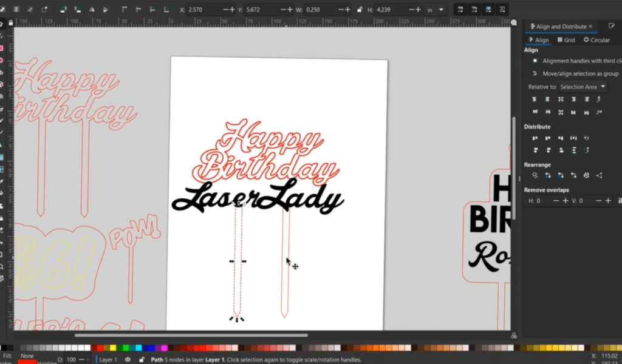622x364 pixels.
Task: Open the units dropdown showing 'in'
Action: click(x=436, y=10)
